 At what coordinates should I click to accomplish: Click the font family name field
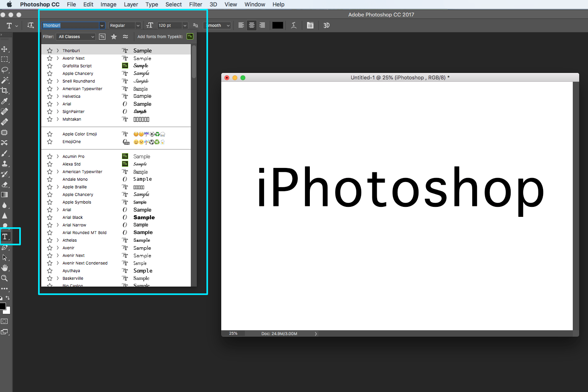pyautogui.click(x=71, y=25)
